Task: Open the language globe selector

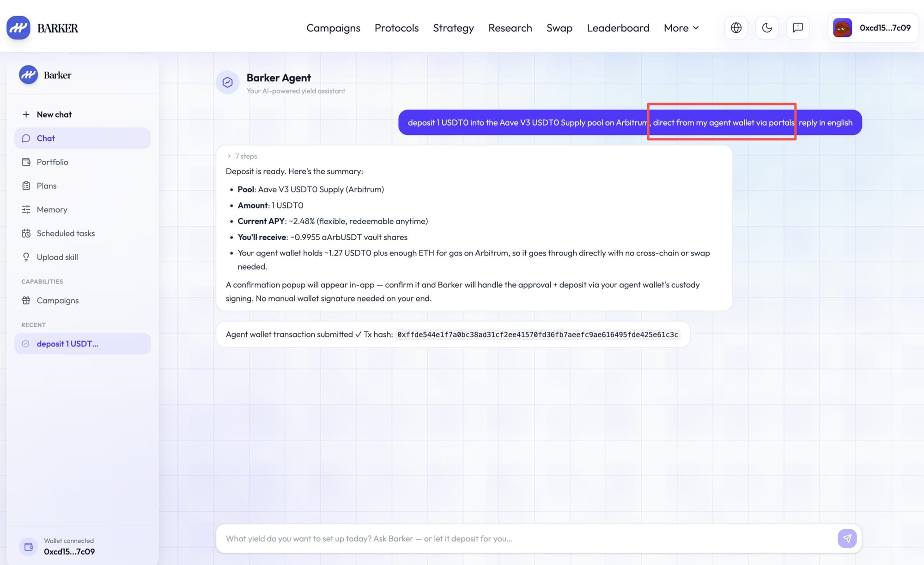Action: tap(736, 28)
